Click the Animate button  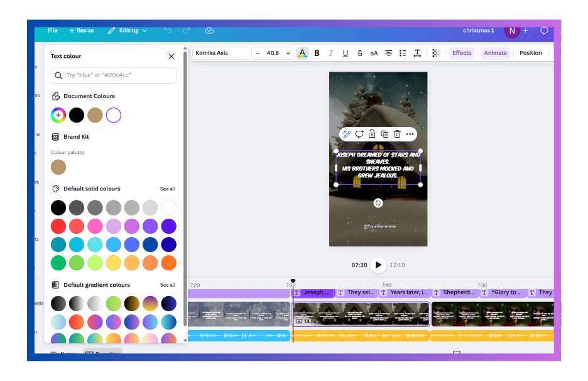click(x=495, y=53)
